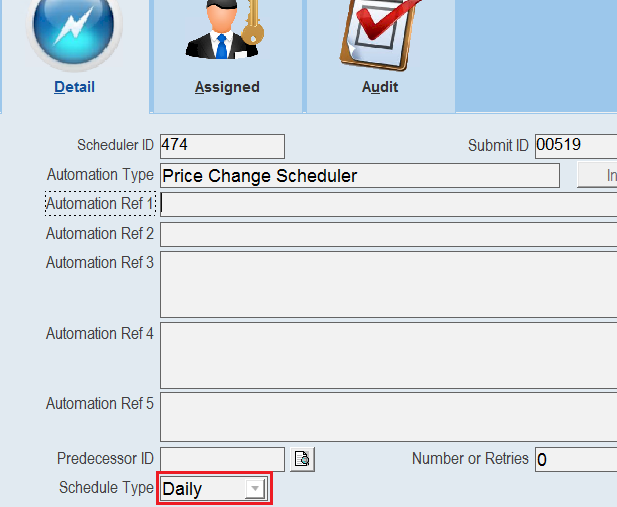Click the Automation Ref 4 label

point(100,333)
